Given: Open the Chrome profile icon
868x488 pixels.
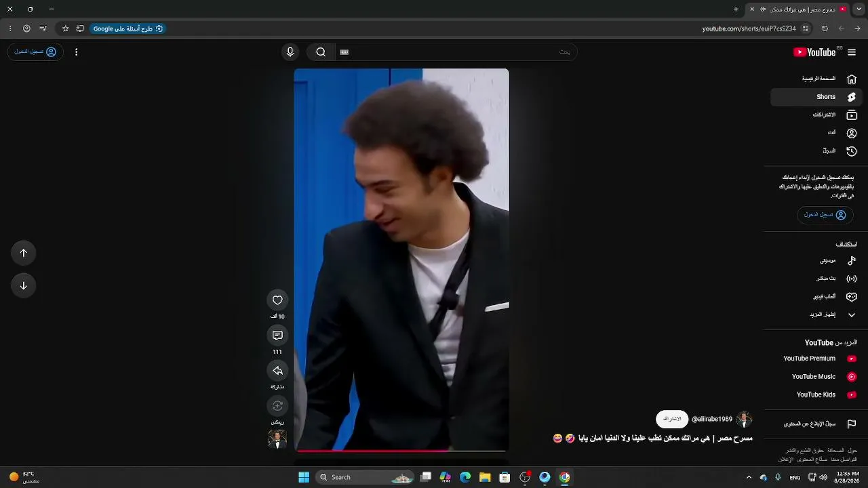Looking at the screenshot, I should pos(26,28).
